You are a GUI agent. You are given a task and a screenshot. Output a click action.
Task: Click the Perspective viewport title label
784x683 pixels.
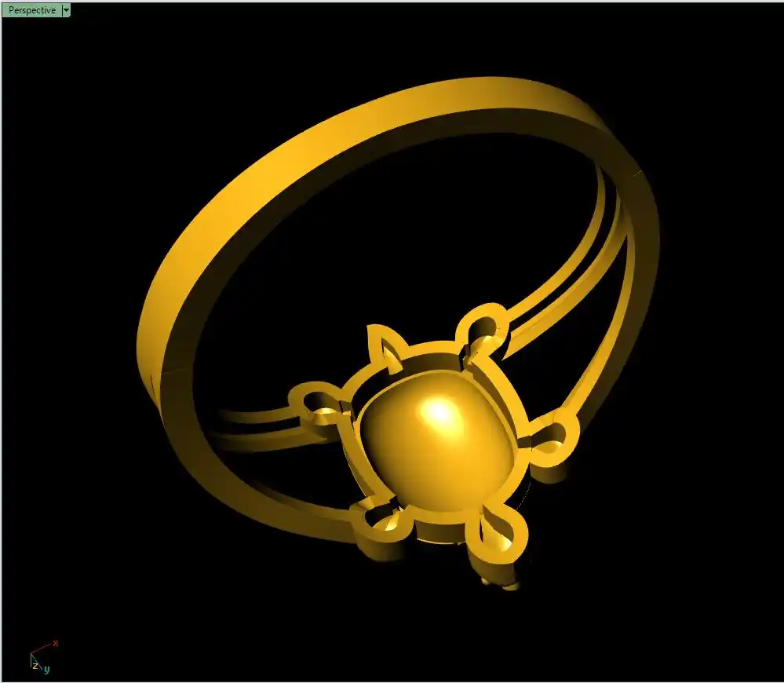[x=32, y=10]
